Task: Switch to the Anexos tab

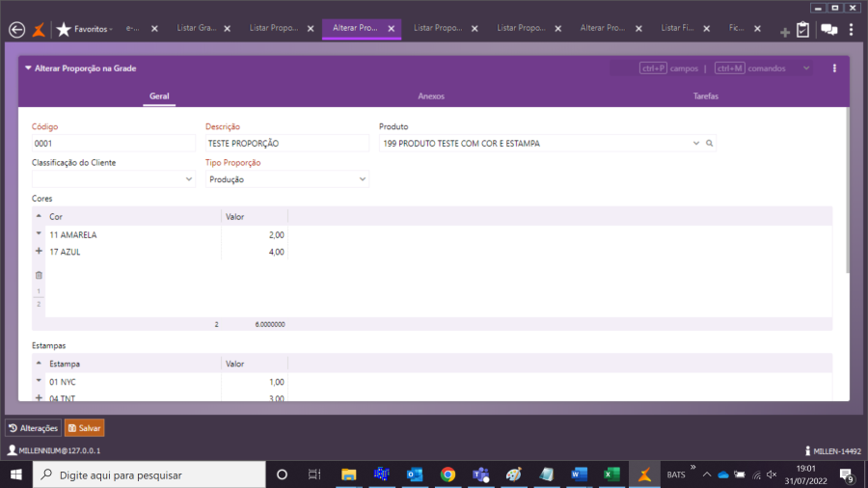Action: (431, 96)
